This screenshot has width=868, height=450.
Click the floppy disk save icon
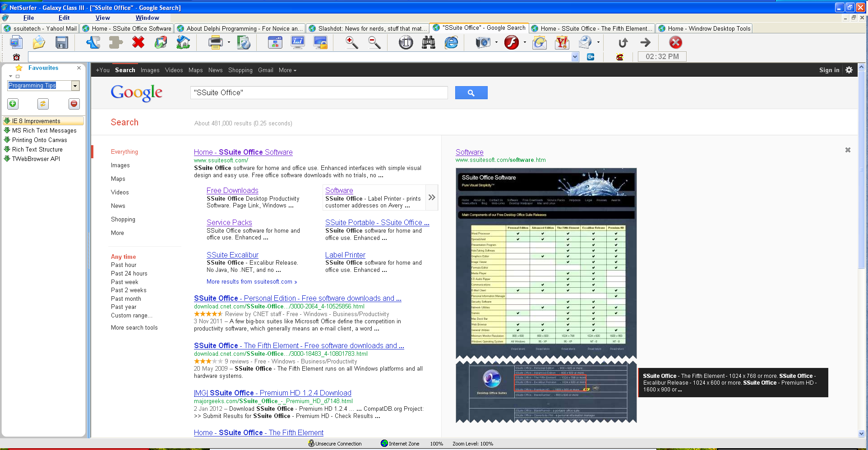[61, 43]
